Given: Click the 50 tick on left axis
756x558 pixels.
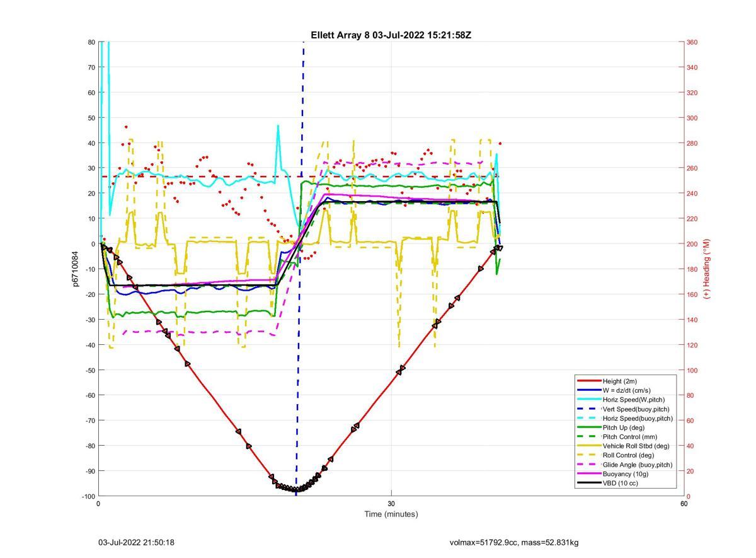Looking at the screenshot, I should 91,118.
